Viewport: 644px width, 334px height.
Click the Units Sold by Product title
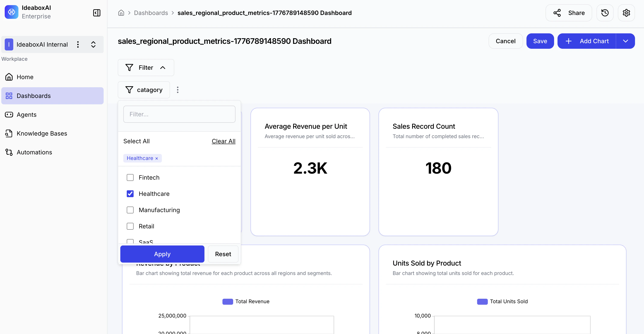pyautogui.click(x=427, y=263)
